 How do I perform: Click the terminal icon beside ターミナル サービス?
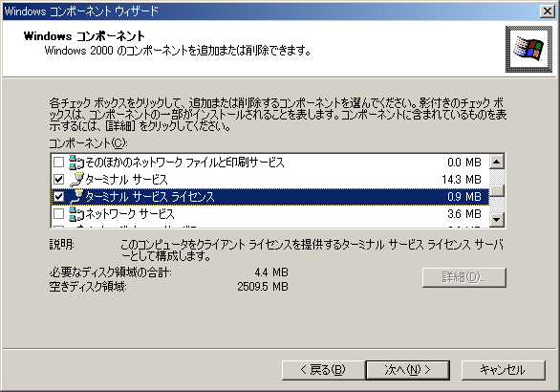tap(76, 180)
